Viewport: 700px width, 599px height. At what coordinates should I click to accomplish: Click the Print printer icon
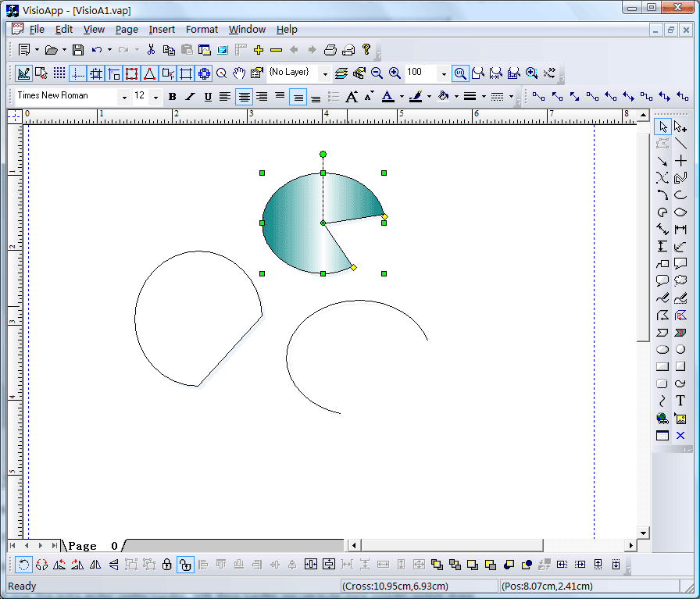(330, 50)
